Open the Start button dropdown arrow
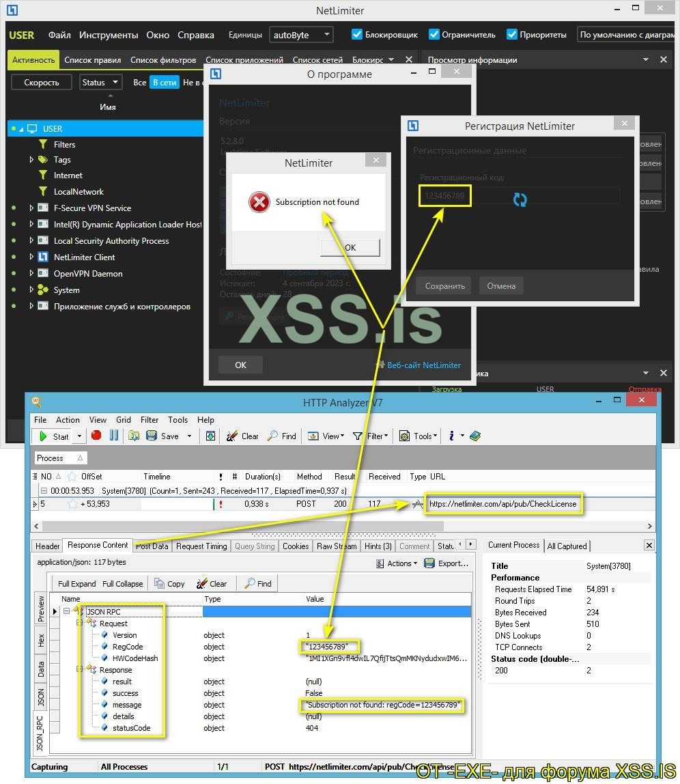680x784 pixels. [79, 436]
